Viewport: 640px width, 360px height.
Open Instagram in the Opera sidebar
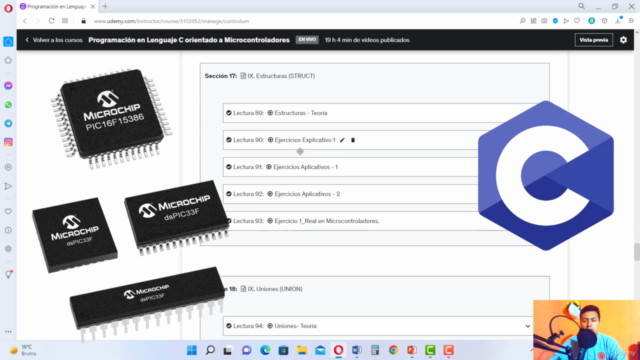point(8,142)
